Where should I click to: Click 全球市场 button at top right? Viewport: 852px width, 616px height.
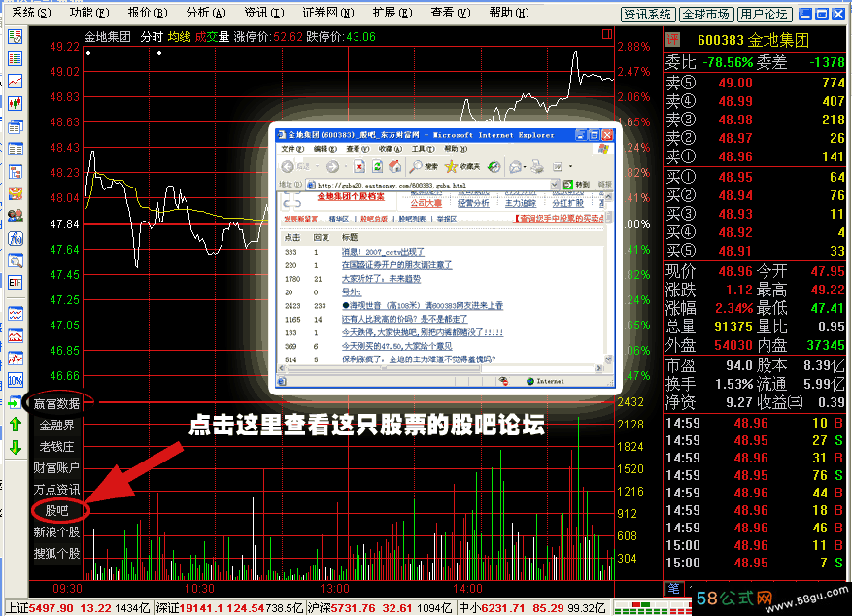pos(706,15)
